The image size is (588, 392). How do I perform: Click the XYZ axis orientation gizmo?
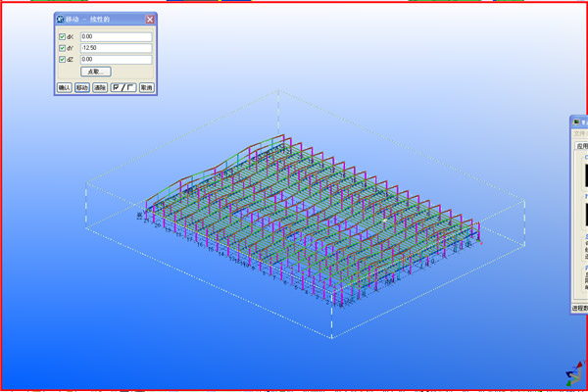coord(571,376)
